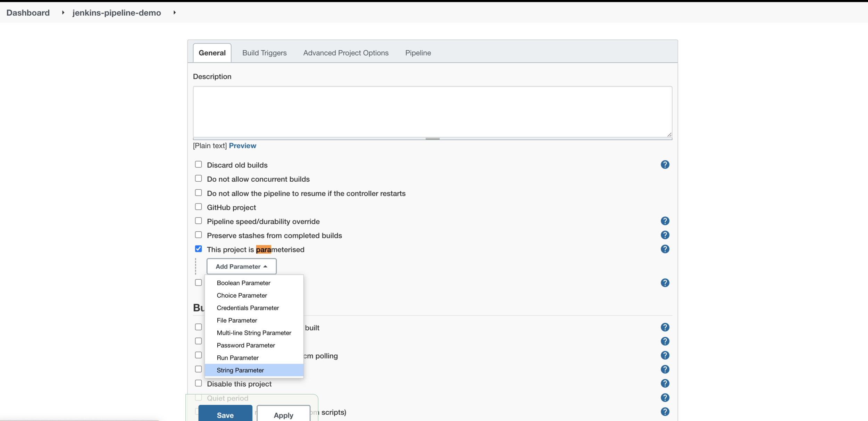The image size is (868, 421).
Task: Enable Discard old builds checkbox
Action: pos(198,164)
